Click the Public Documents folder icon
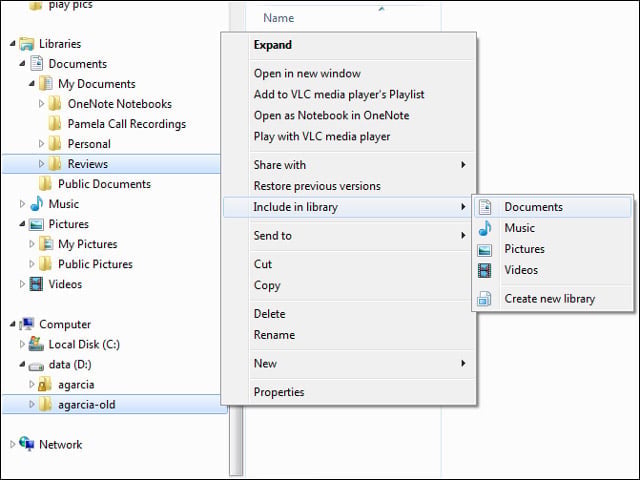The width and height of the screenshot is (640, 480). (x=46, y=184)
